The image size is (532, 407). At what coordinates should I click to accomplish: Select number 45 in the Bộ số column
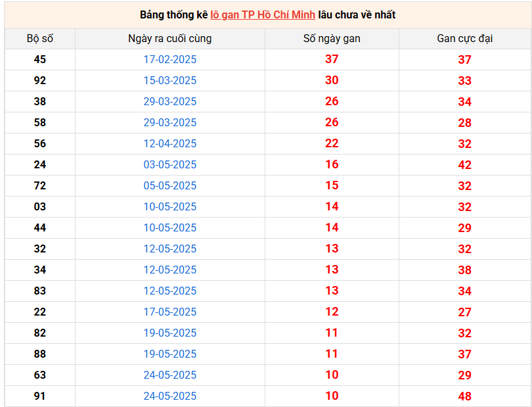pyautogui.click(x=40, y=59)
